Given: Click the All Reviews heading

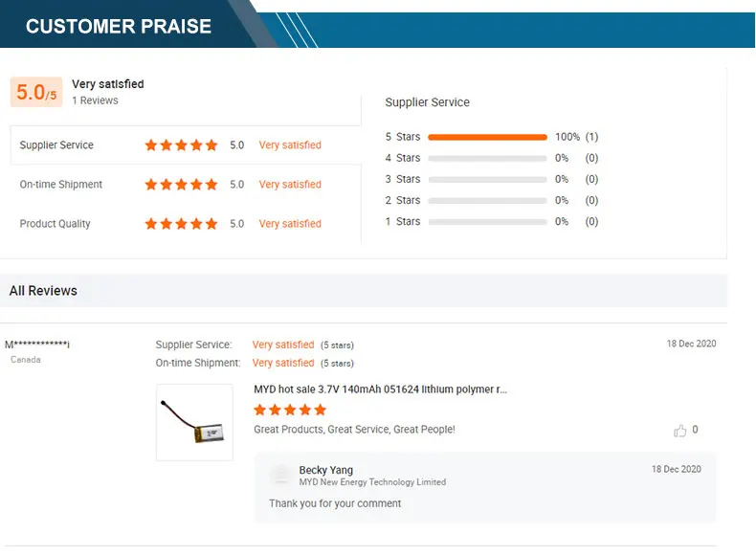Looking at the screenshot, I should [43, 291].
